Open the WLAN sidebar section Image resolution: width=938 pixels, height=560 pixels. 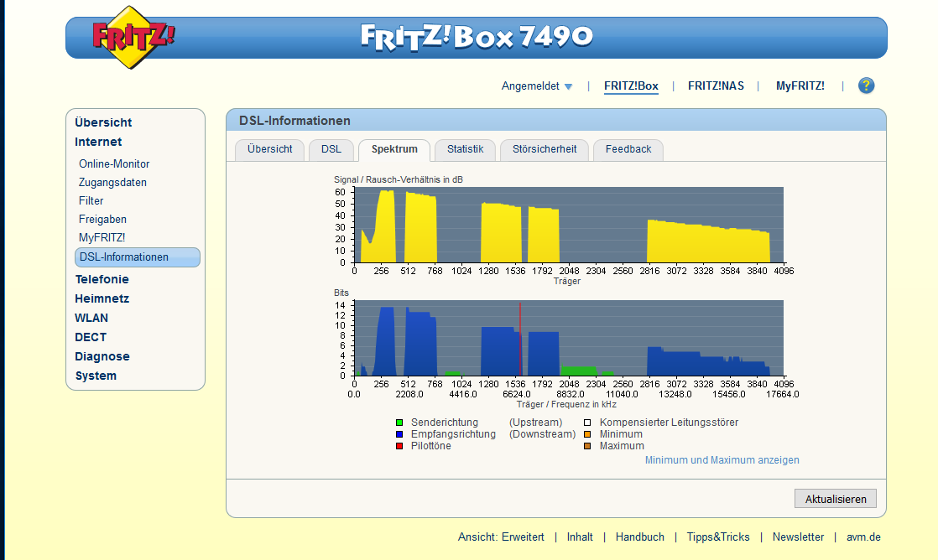(91, 318)
